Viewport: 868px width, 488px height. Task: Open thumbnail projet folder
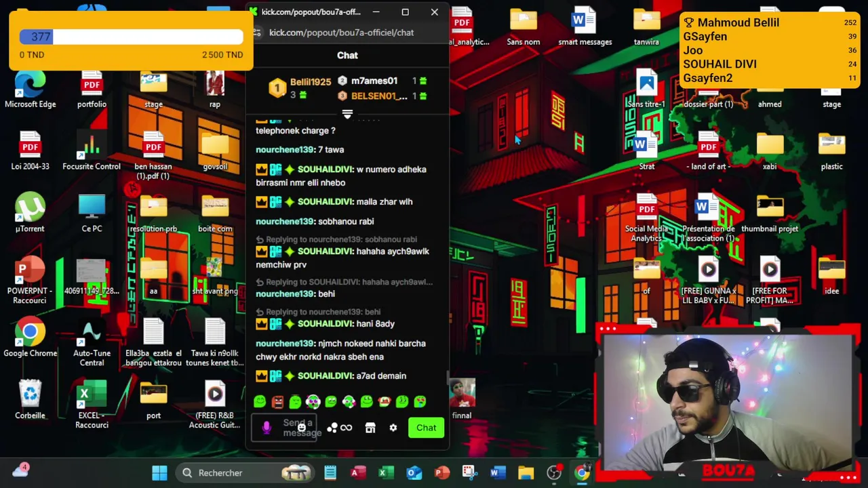[770, 213]
